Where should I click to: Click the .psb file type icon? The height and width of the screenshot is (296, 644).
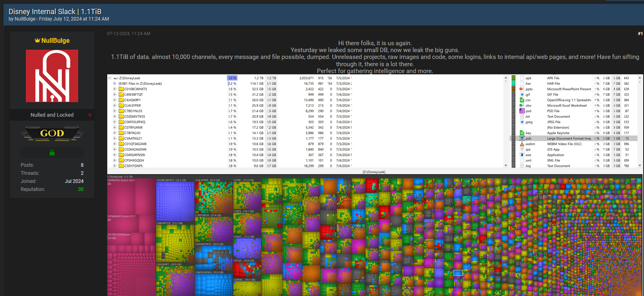click(x=522, y=138)
